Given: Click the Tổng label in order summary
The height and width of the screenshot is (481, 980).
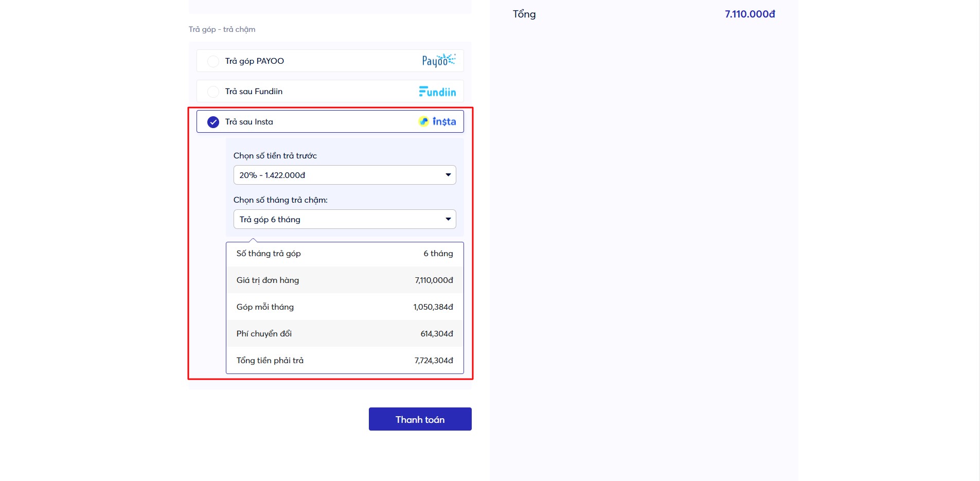Looking at the screenshot, I should (x=524, y=14).
